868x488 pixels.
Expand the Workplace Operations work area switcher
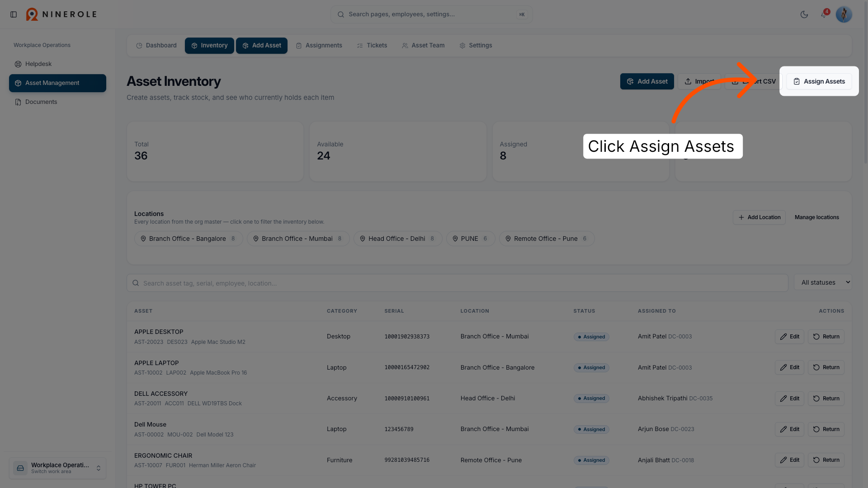click(57, 468)
